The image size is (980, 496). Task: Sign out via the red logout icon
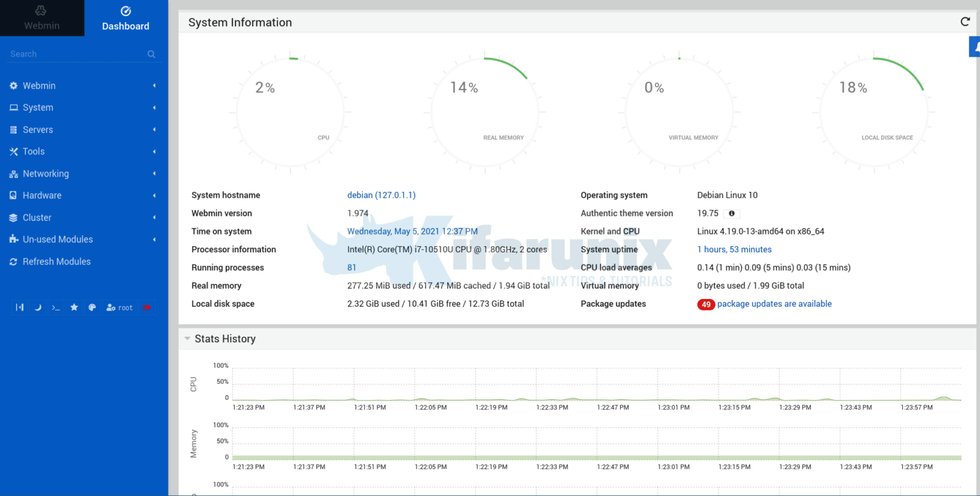point(147,307)
